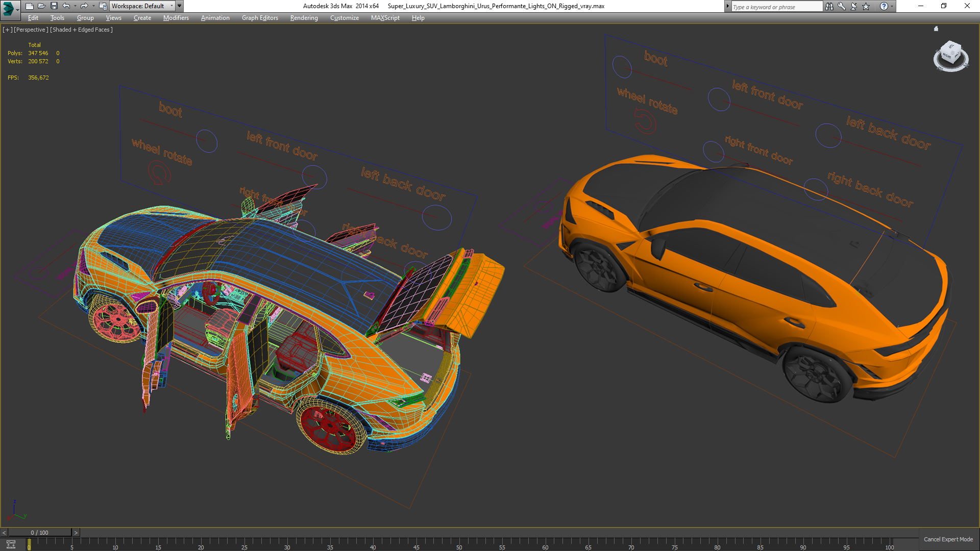Expand quick access toolbar customize arrow
The width and height of the screenshot is (980, 551).
[x=180, y=6]
